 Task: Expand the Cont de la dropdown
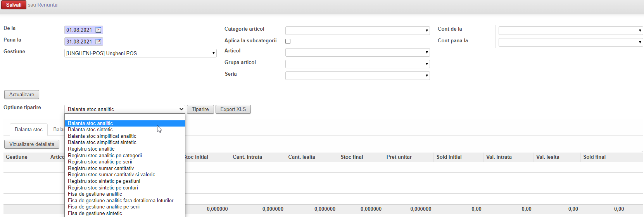(570, 31)
